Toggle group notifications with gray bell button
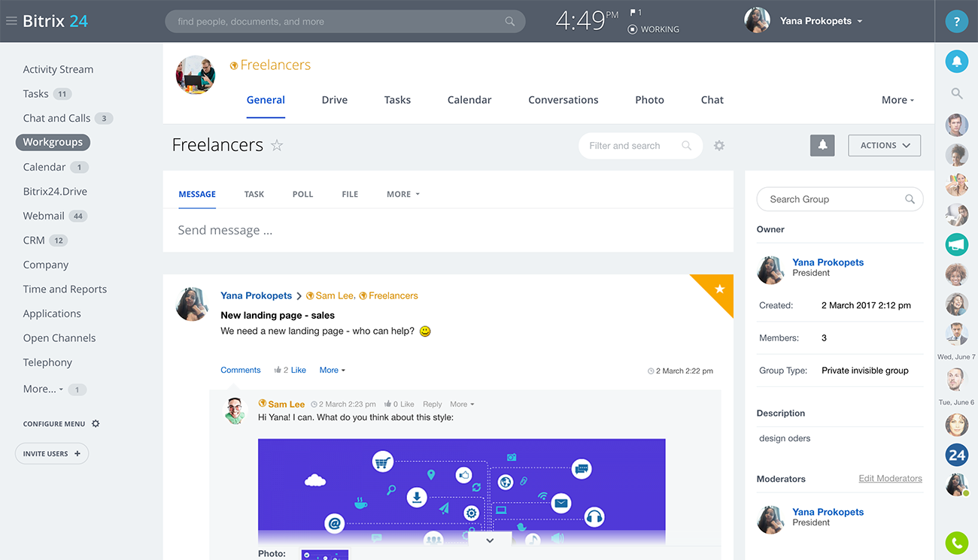Screen dimensions: 978x560 click(822, 146)
